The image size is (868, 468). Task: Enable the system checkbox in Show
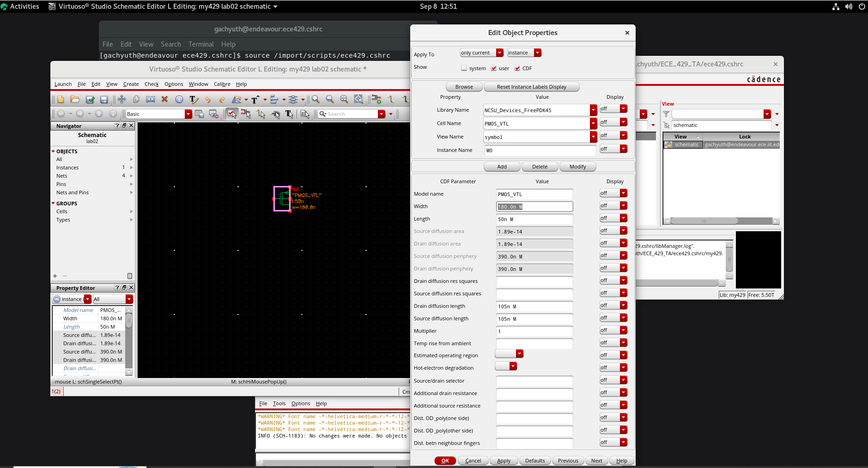[x=464, y=68]
